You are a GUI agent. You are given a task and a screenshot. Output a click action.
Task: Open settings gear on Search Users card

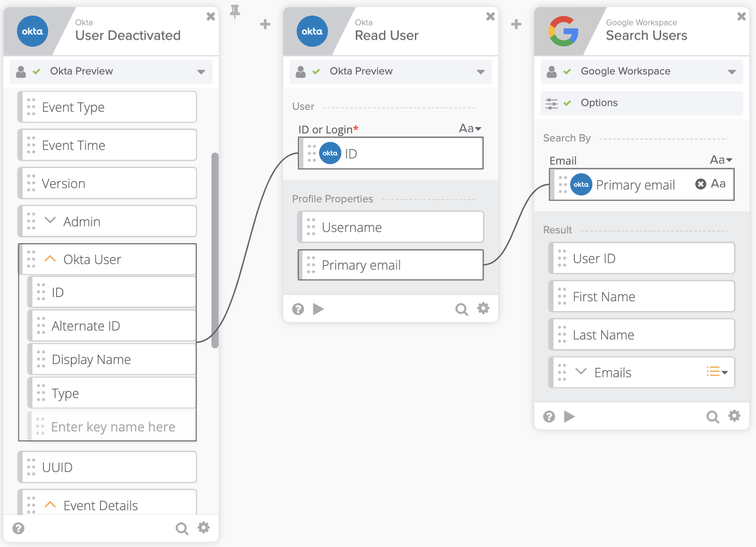(734, 416)
